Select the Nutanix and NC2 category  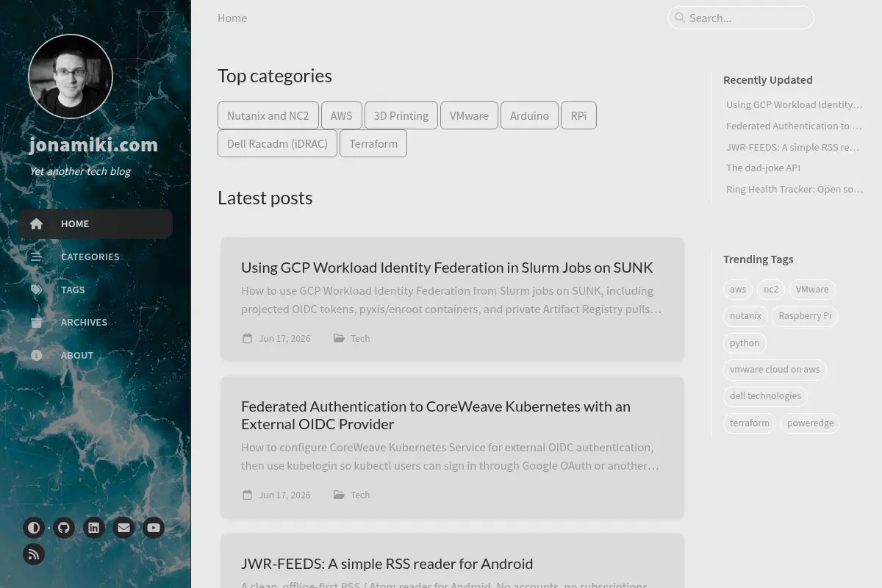[268, 115]
